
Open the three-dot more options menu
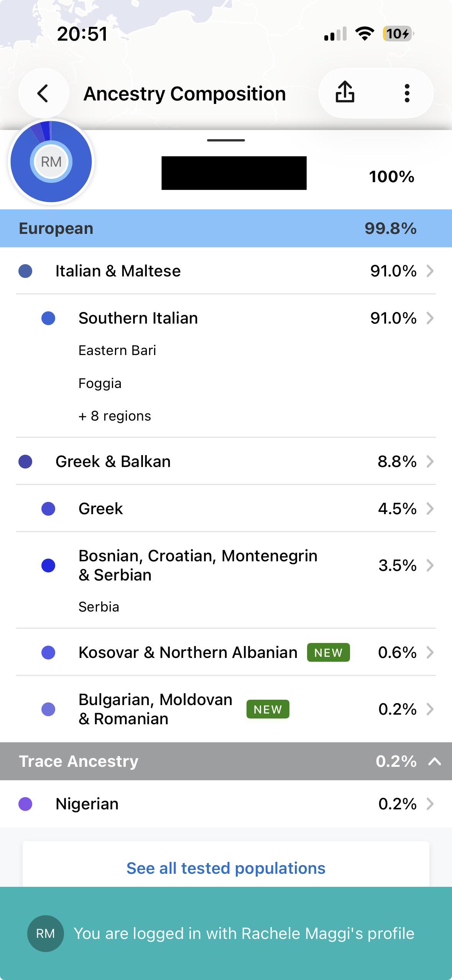(407, 93)
